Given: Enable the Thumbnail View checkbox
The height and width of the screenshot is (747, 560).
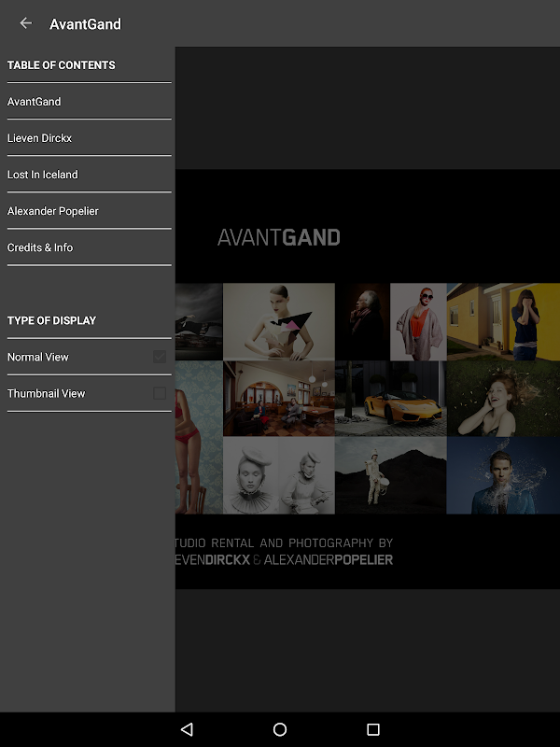Looking at the screenshot, I should (160, 393).
